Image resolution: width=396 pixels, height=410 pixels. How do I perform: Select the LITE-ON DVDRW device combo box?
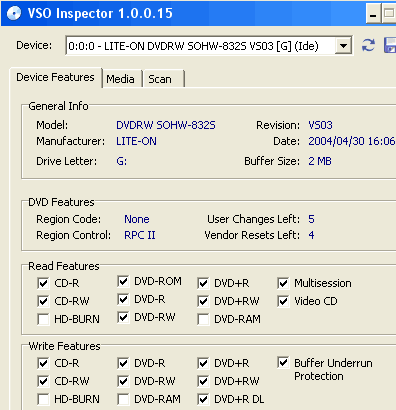click(209, 46)
